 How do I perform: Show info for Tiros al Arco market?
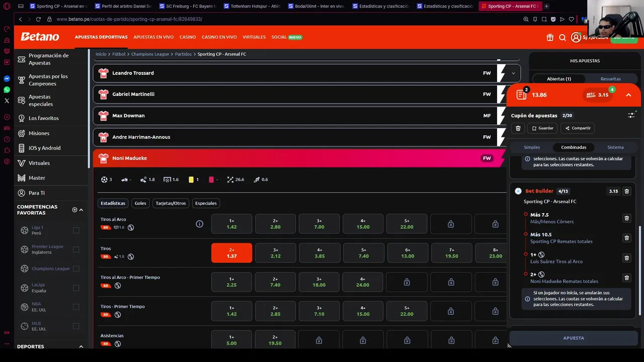pyautogui.click(x=200, y=224)
